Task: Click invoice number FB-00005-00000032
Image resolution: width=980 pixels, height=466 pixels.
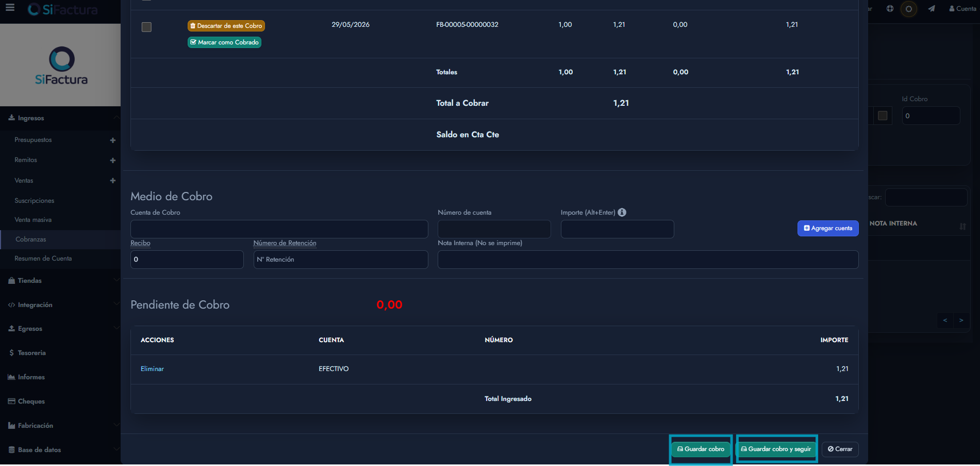Action: tap(467, 25)
